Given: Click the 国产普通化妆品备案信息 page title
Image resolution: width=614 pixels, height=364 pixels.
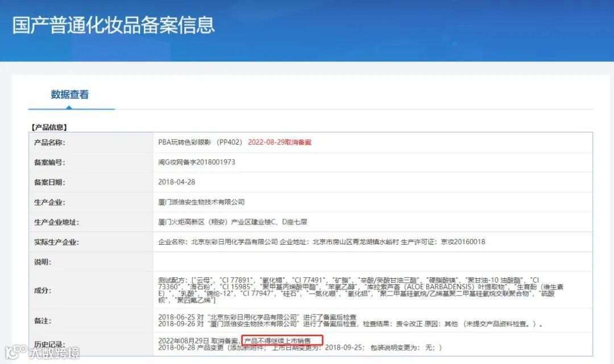Looking at the screenshot, I should [114, 25].
